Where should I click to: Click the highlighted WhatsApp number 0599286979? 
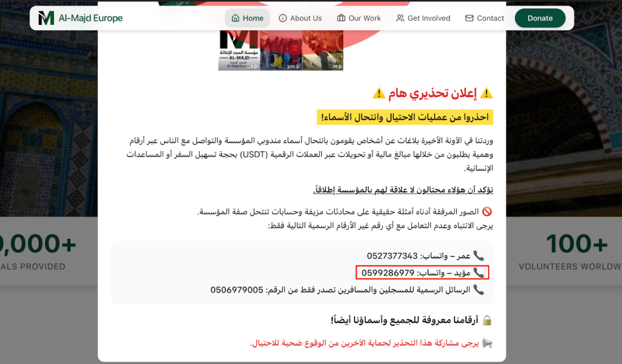pyautogui.click(x=388, y=273)
